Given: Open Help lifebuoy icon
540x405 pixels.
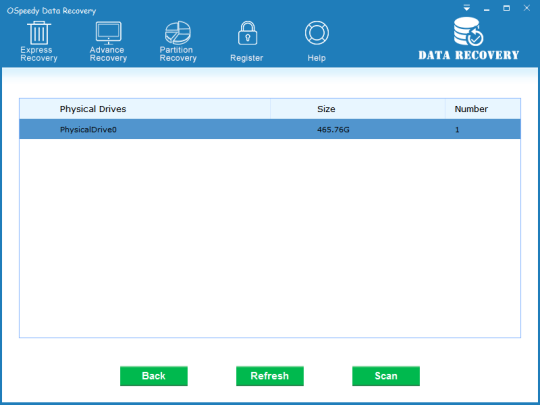Looking at the screenshot, I should [316, 33].
